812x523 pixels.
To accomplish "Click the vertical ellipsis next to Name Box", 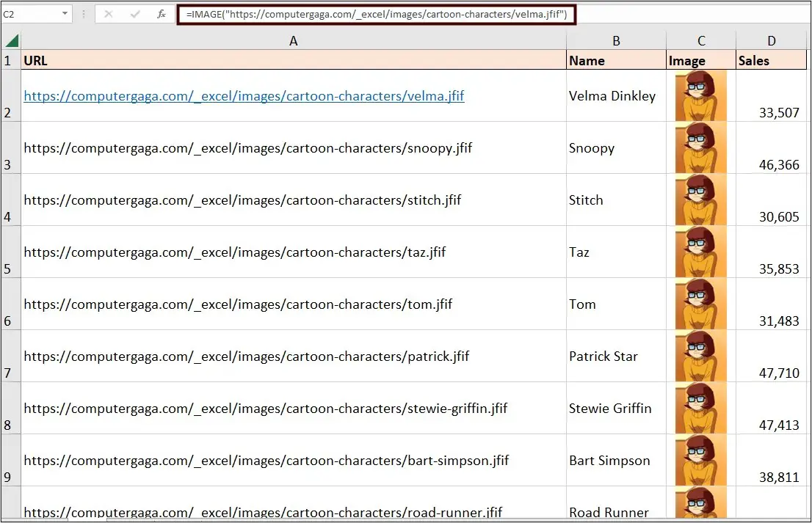I will [x=85, y=14].
